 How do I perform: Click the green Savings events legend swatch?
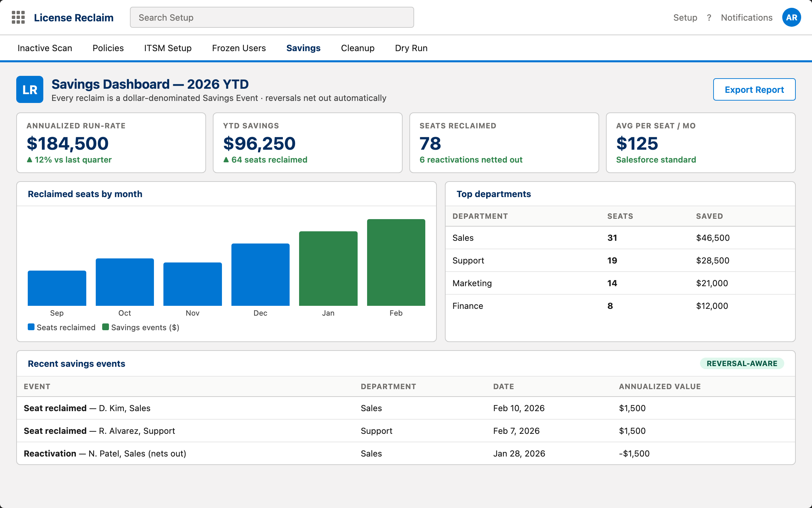coord(106,327)
